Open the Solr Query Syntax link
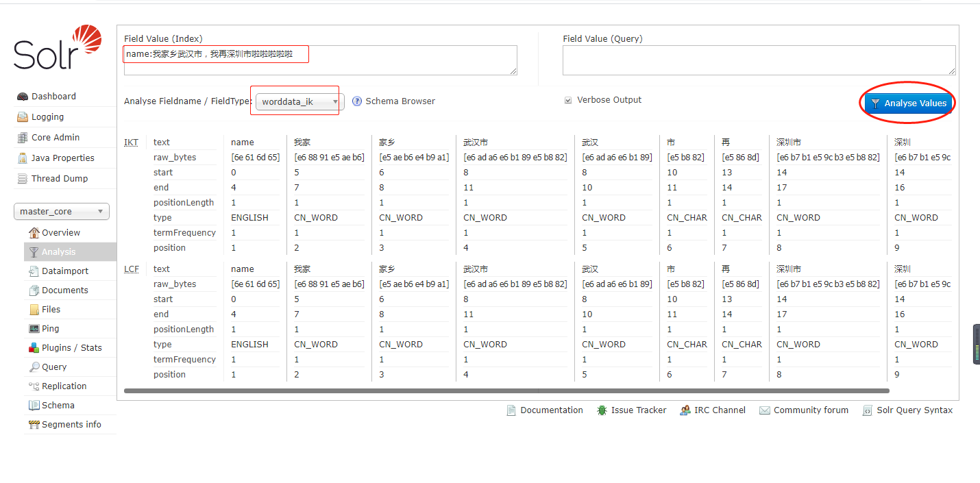Screen dimensions: 980x483 click(x=914, y=410)
